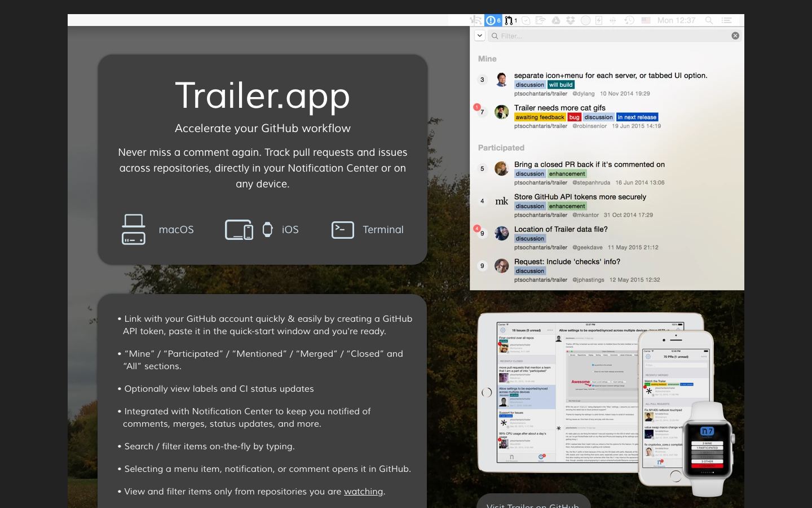
Task: Open "Trailer needs more cat gifs" issue
Action: pyautogui.click(x=560, y=108)
